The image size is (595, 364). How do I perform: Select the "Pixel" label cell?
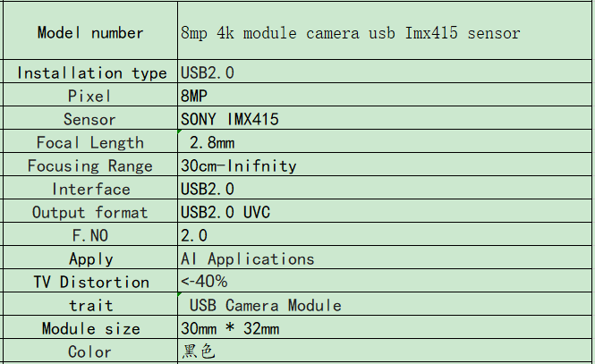(90, 96)
